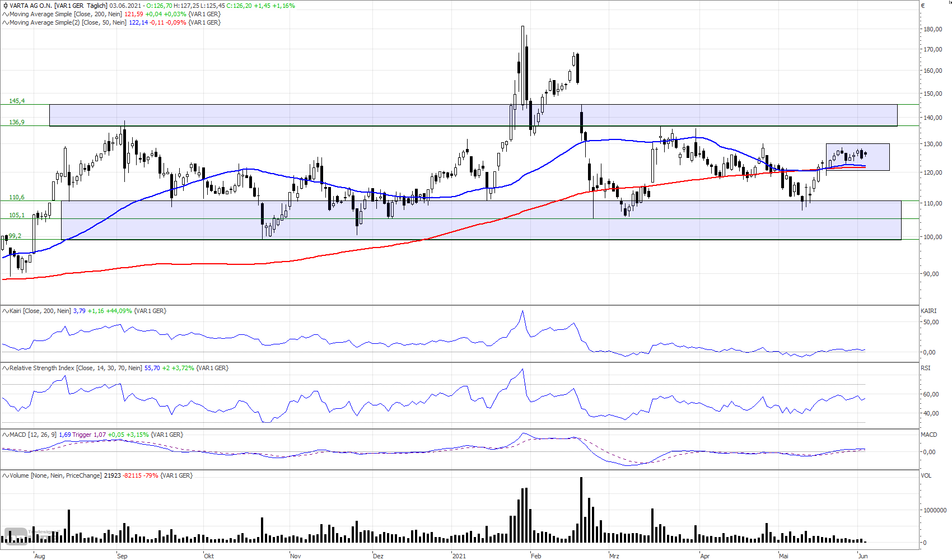This screenshot has height=560, width=952.
Task: Click the wave icon next to MACD label
Action: pyautogui.click(x=6, y=435)
